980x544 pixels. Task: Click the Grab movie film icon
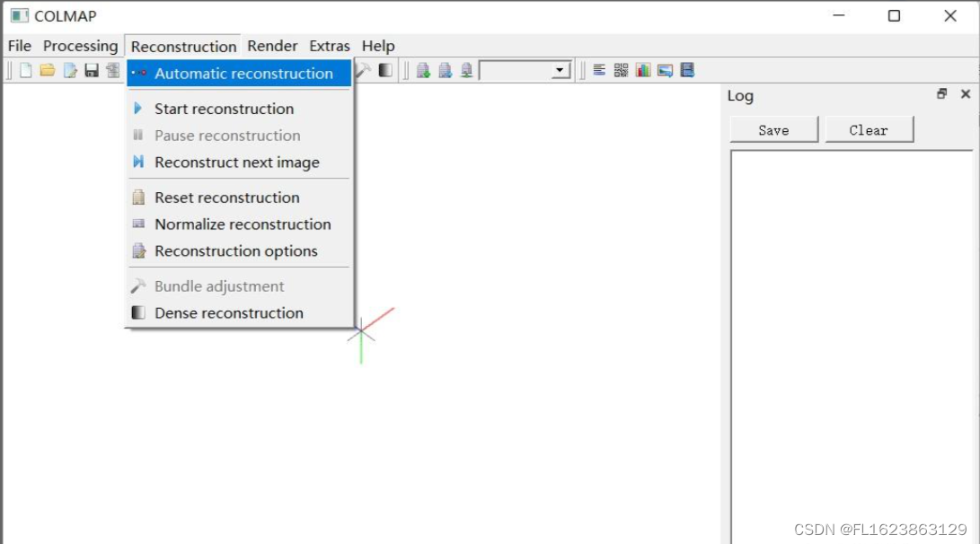click(x=687, y=70)
